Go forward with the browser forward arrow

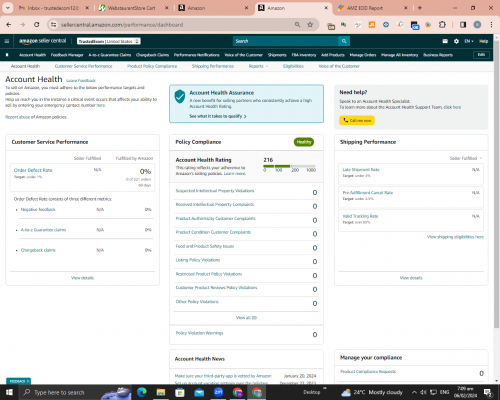pyautogui.click(x=22, y=25)
